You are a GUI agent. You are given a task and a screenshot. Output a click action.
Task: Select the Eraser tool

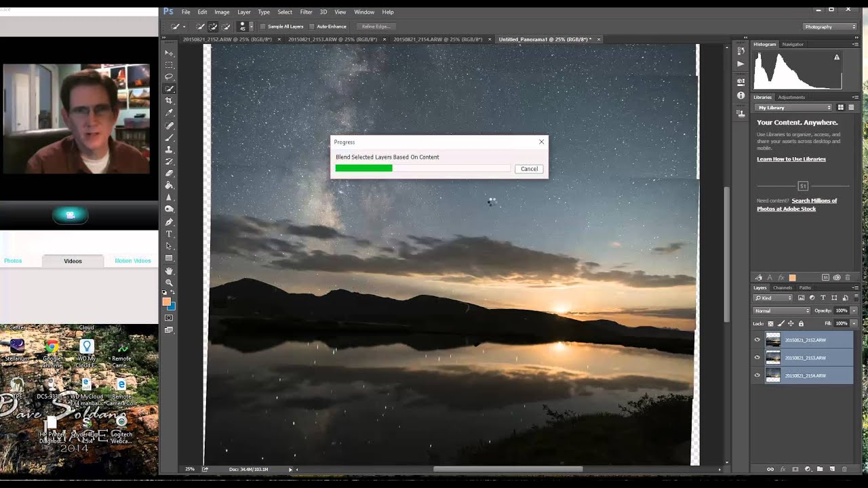(169, 174)
